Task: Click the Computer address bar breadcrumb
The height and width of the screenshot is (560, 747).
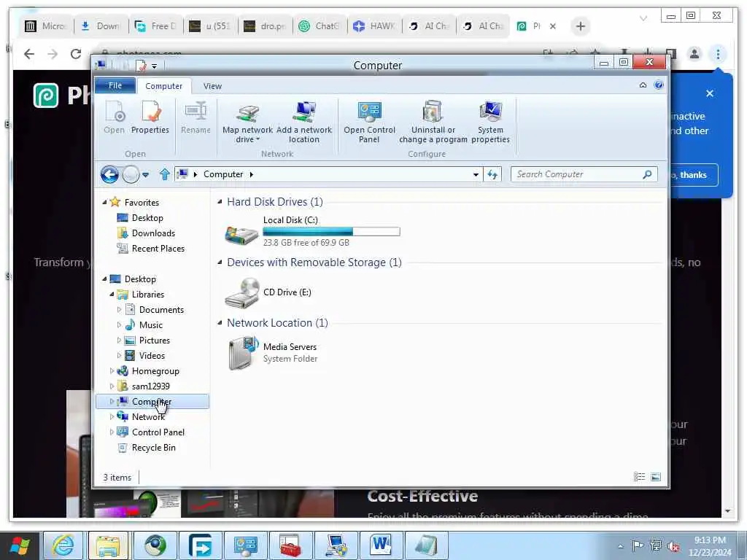Action: [223, 174]
